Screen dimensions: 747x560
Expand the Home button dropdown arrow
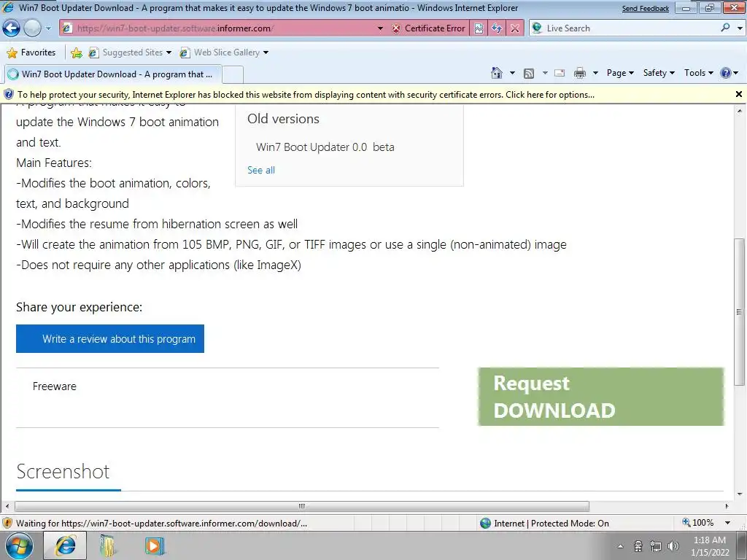[x=512, y=73]
